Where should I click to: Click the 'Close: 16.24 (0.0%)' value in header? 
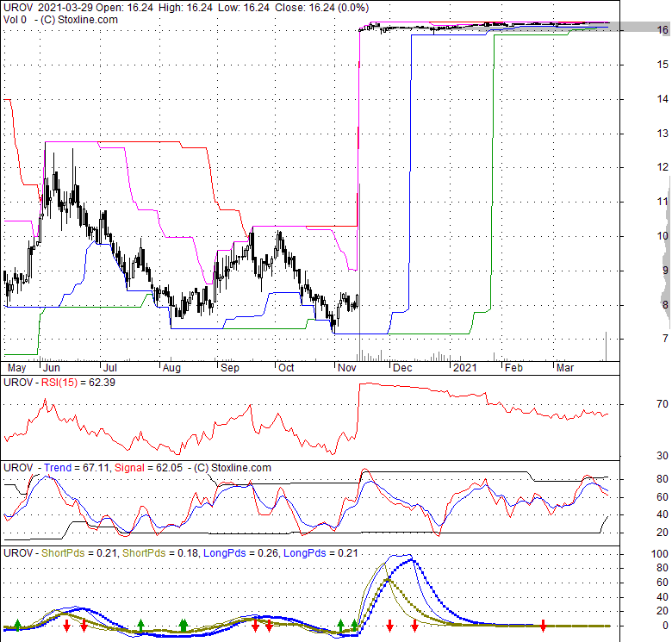[x=322, y=8]
